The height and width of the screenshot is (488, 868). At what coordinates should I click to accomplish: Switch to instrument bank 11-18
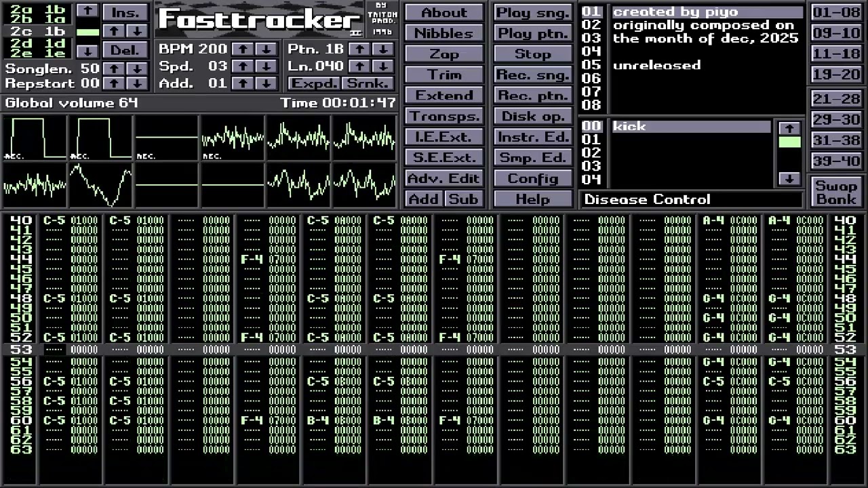(x=836, y=54)
